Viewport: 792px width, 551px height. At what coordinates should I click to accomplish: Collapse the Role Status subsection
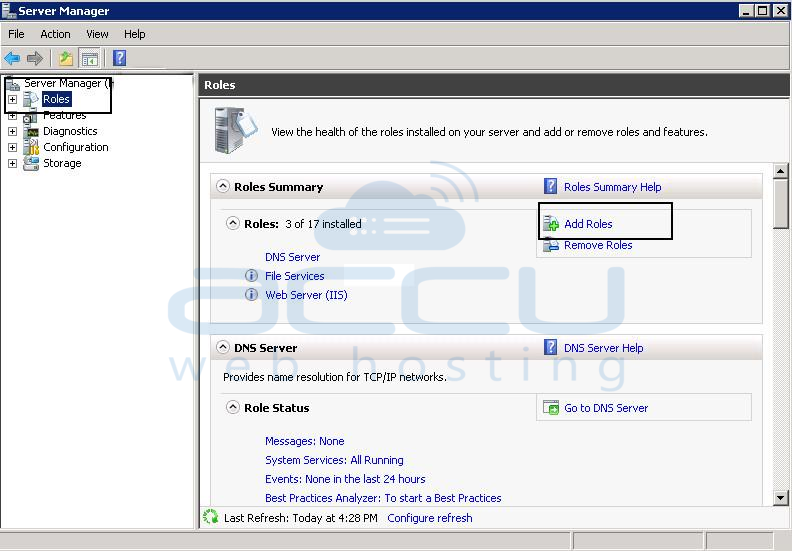tap(232, 407)
